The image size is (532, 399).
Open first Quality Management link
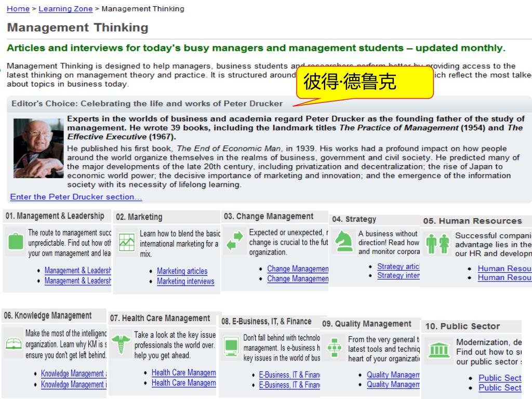[x=393, y=375]
